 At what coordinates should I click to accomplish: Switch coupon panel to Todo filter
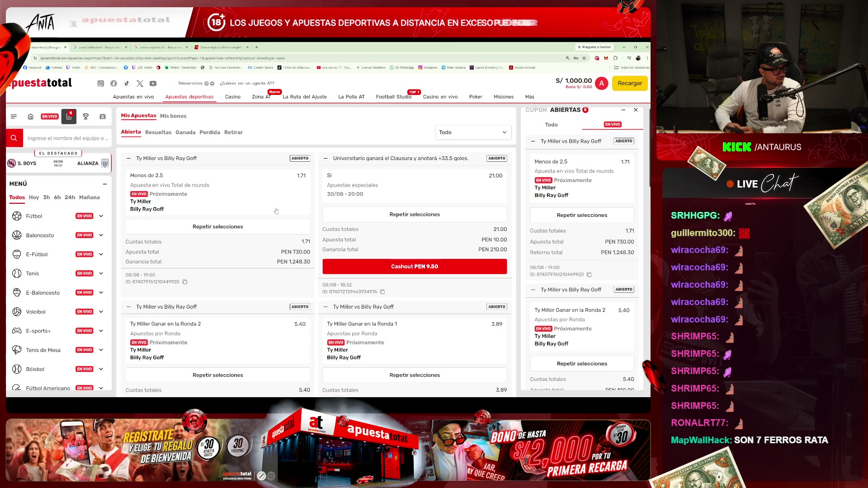[551, 125]
